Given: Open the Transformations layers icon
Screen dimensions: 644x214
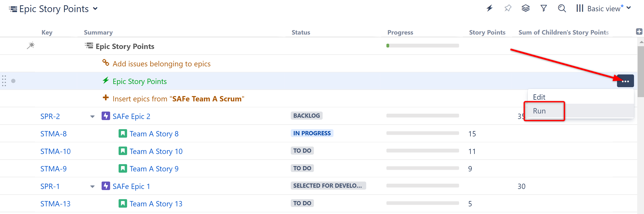Looking at the screenshot, I should pyautogui.click(x=525, y=8).
